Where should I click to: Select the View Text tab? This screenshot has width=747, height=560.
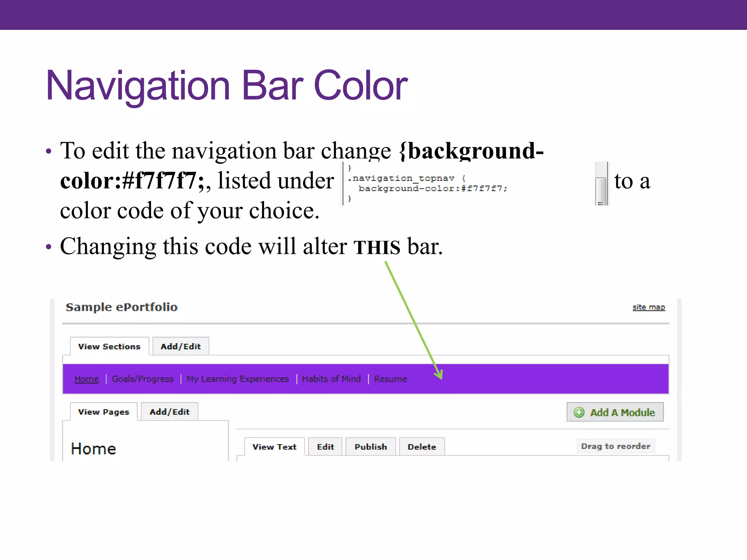pos(274,447)
